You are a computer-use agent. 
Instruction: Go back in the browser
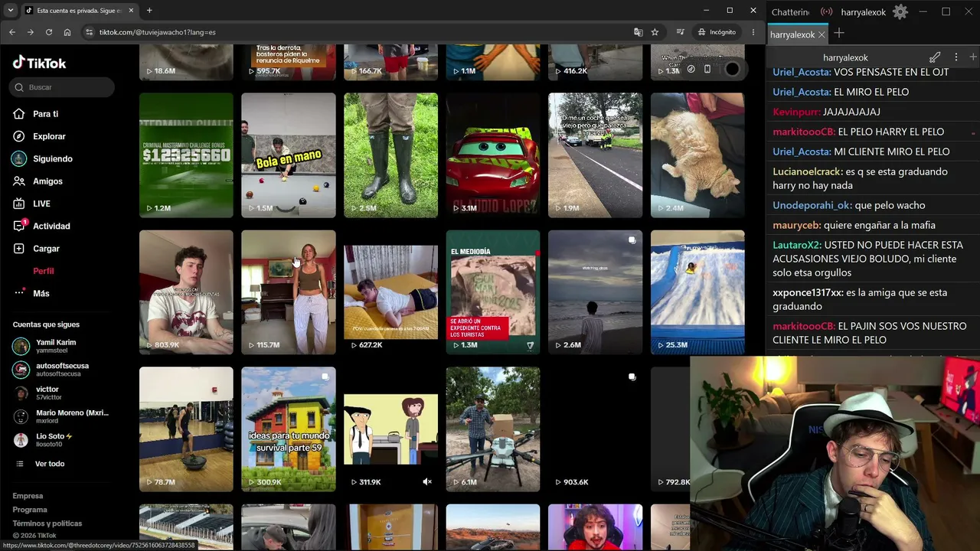coord(12,32)
